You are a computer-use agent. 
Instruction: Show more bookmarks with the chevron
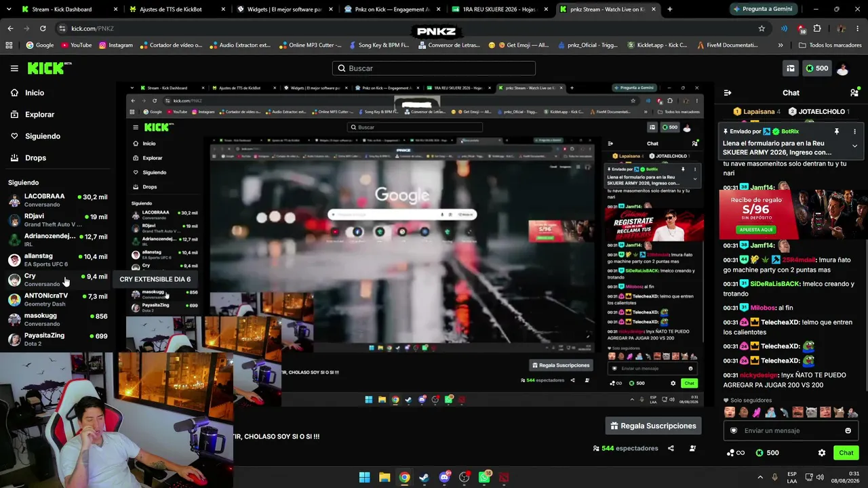(x=781, y=45)
